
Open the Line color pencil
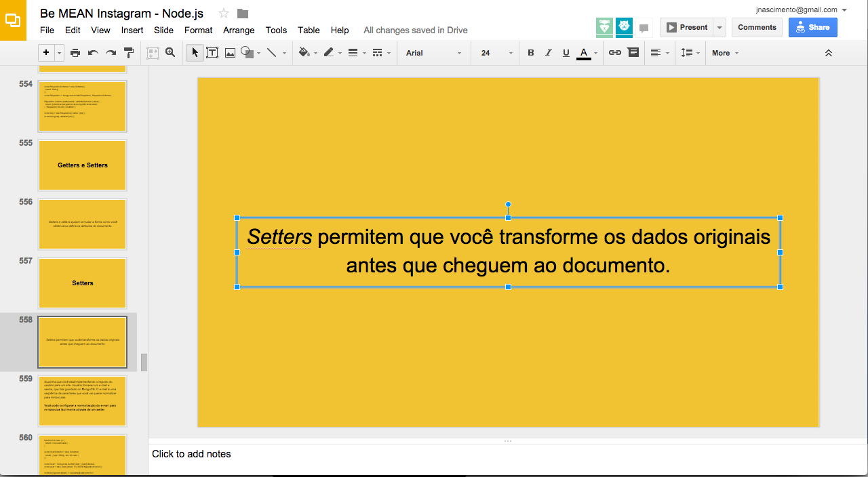[329, 53]
